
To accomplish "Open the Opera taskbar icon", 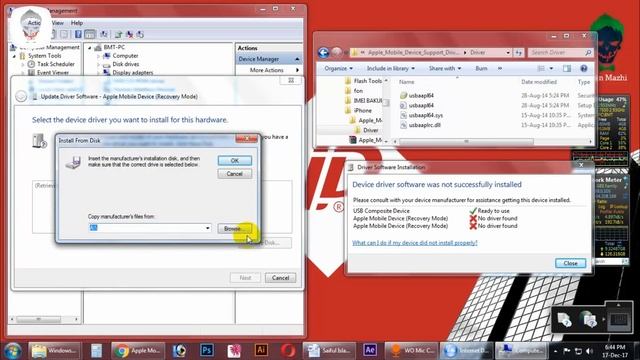I will coord(288,351).
